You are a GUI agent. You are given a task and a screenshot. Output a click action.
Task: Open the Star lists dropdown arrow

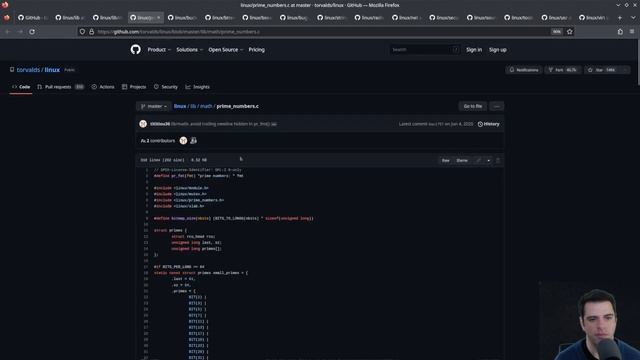coord(625,70)
